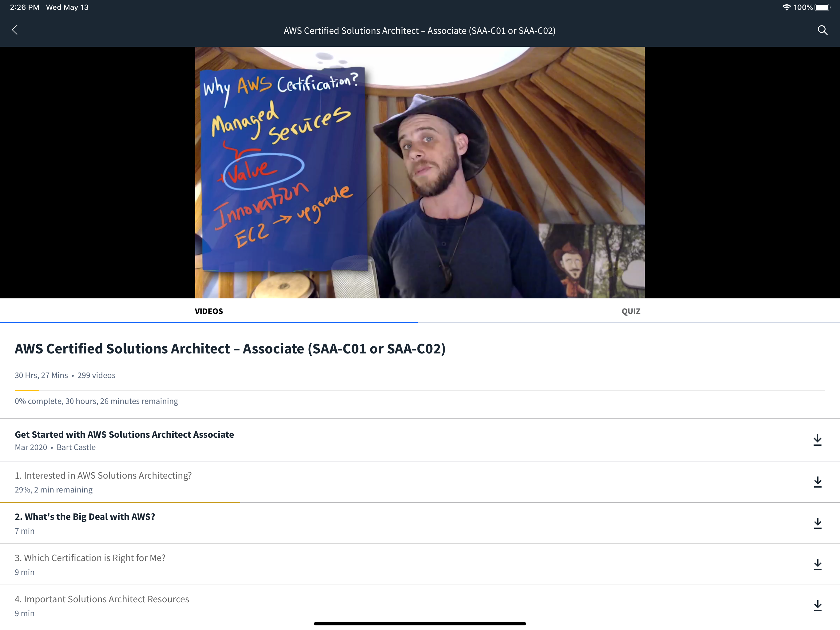Tap '0% complete, 30 hours, 26 minutes remaining'

point(97,401)
